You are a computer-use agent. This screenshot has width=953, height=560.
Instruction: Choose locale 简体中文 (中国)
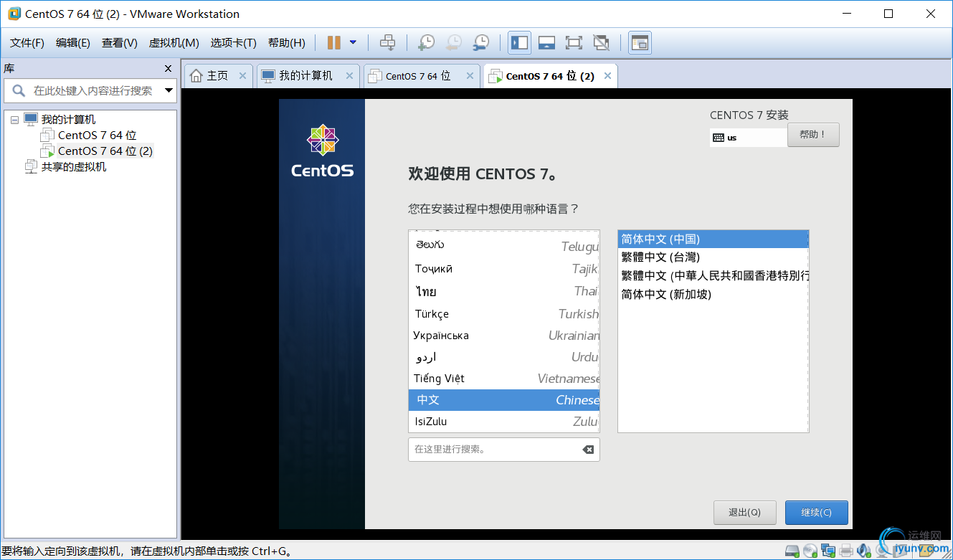(713, 239)
